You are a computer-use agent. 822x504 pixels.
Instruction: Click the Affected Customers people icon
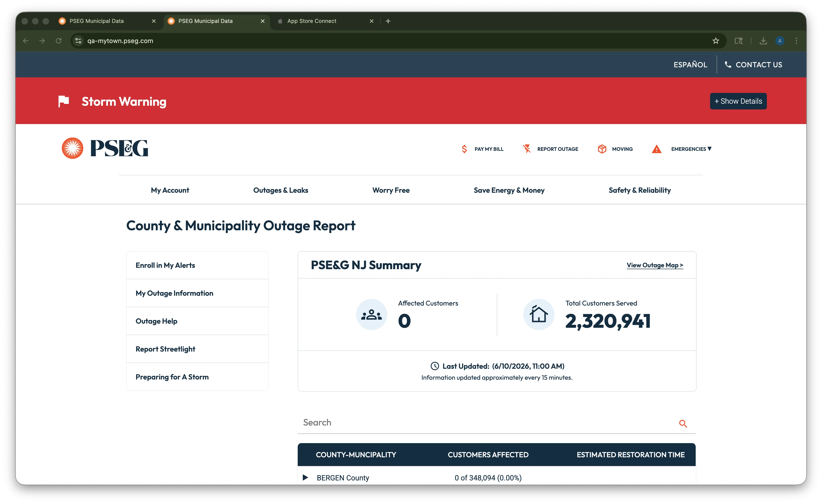coord(371,314)
